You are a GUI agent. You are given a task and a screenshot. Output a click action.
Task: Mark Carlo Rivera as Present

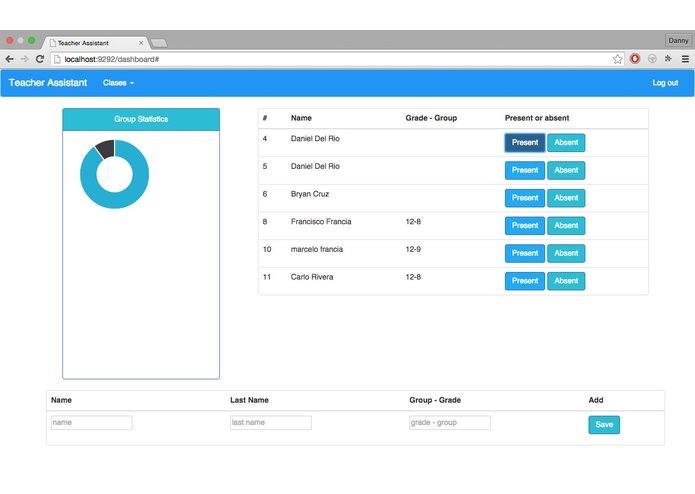click(x=525, y=281)
